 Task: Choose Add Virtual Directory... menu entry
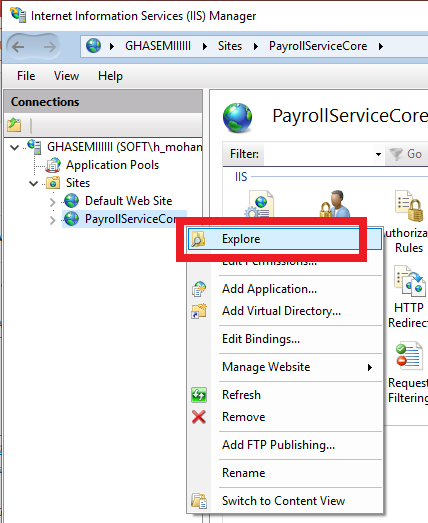point(285,311)
